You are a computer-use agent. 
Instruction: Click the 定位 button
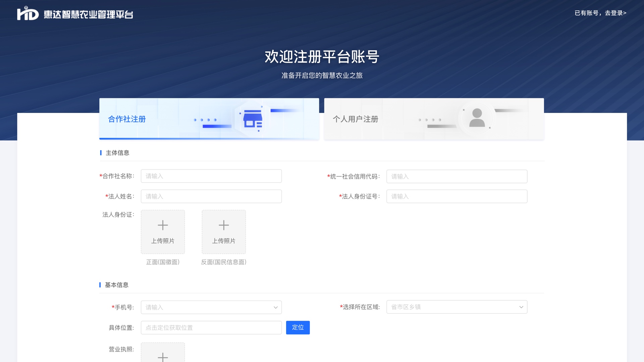point(298,327)
